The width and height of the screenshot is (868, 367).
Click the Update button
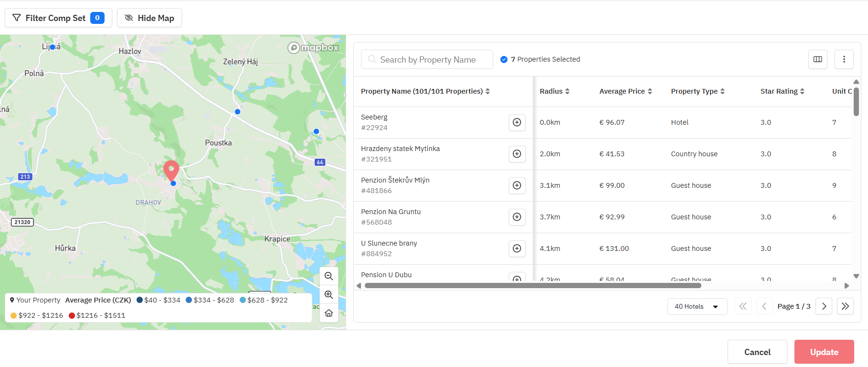(824, 352)
